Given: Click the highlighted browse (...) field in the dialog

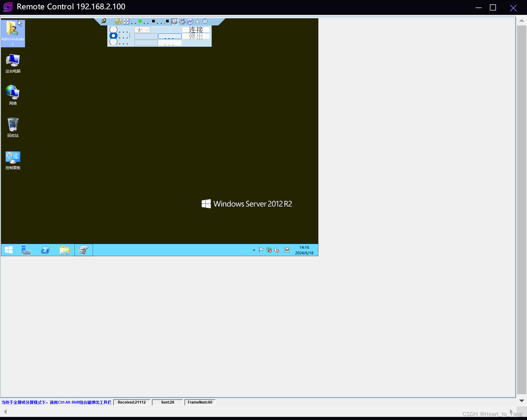Looking at the screenshot, I should (x=170, y=36).
